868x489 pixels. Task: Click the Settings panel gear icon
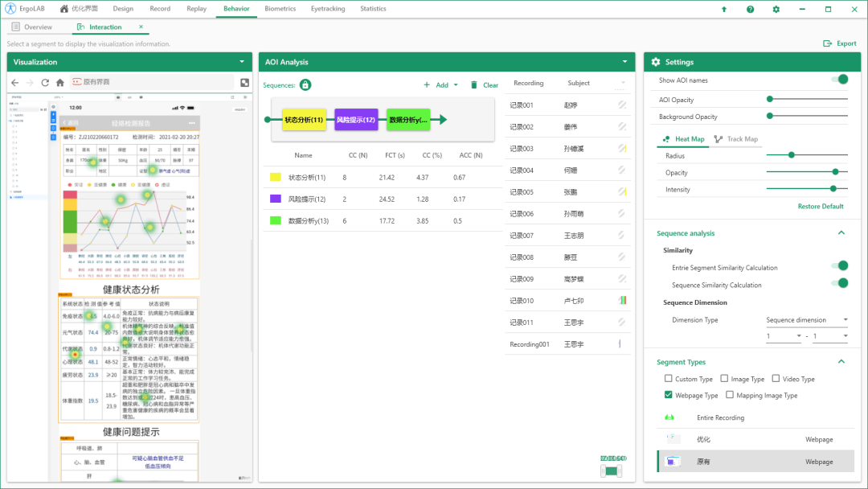656,62
